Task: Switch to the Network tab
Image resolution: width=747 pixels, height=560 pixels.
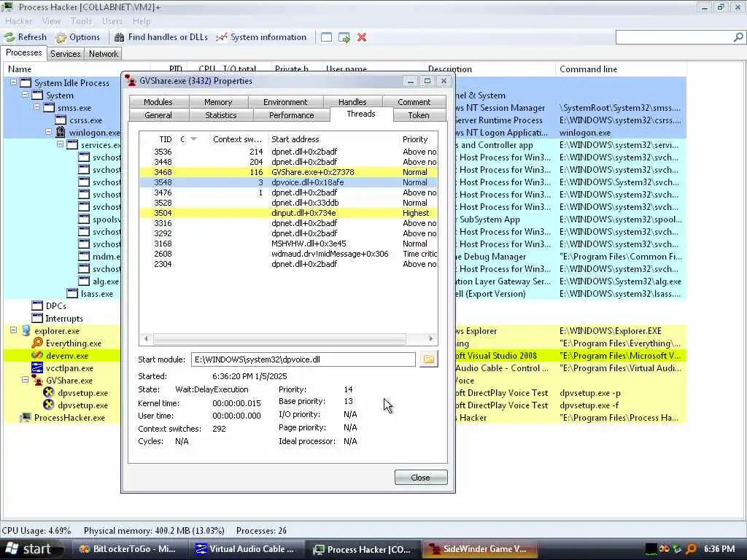Action: pos(104,54)
